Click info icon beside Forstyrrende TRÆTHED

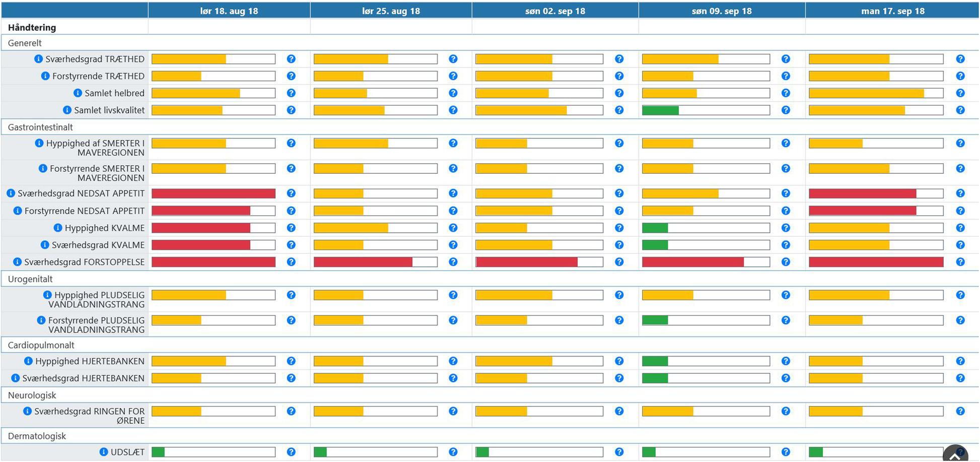click(45, 76)
